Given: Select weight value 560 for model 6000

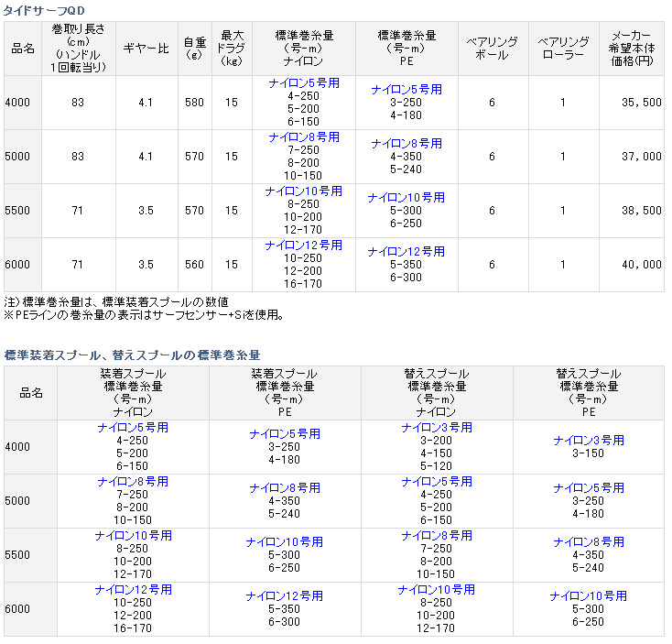Looking at the screenshot, I should [x=194, y=265].
